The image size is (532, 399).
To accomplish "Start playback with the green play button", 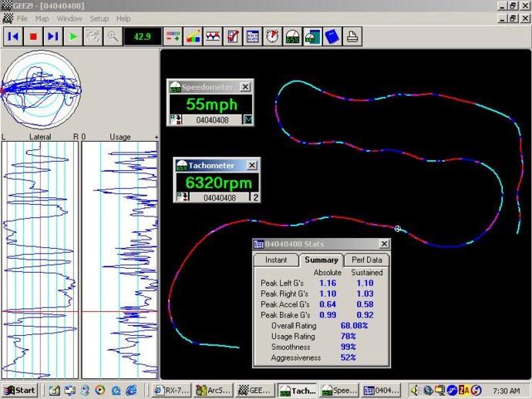I will point(72,36).
